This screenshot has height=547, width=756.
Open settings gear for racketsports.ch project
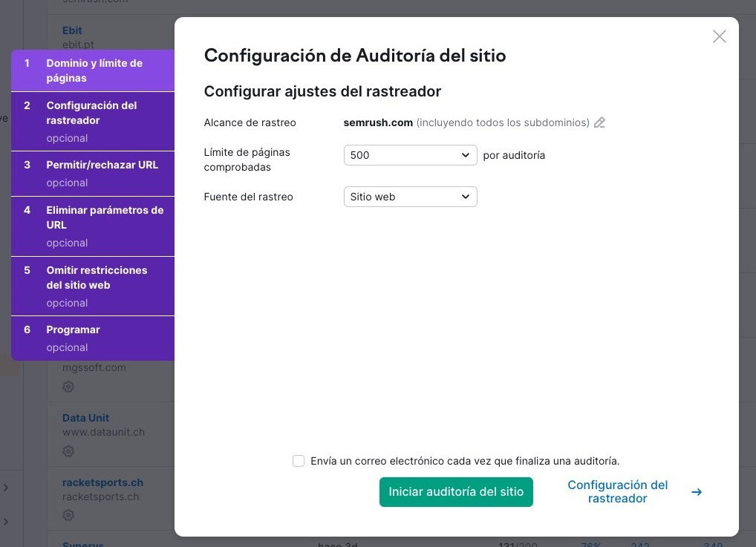(x=68, y=515)
